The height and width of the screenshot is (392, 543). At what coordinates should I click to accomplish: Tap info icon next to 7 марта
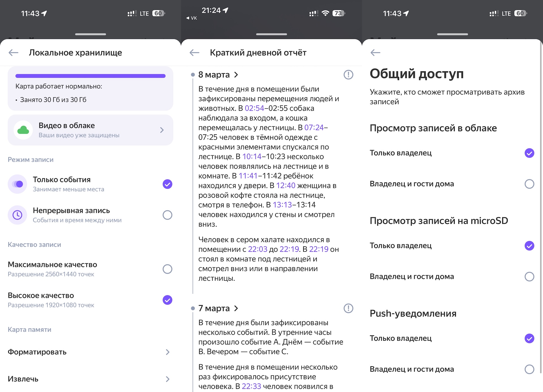pyautogui.click(x=348, y=308)
